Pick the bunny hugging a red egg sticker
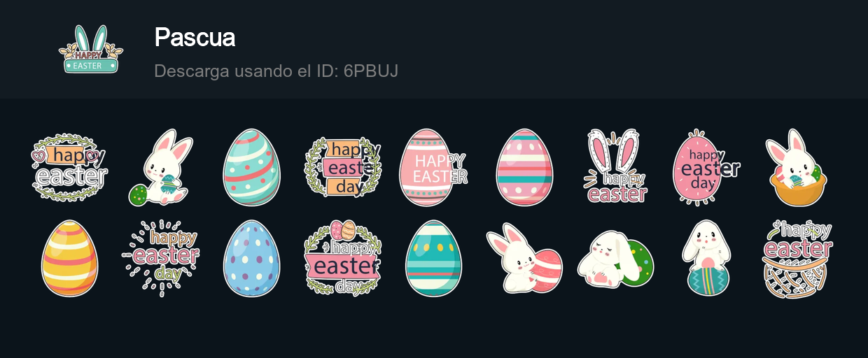The image size is (868, 358). 524,259
